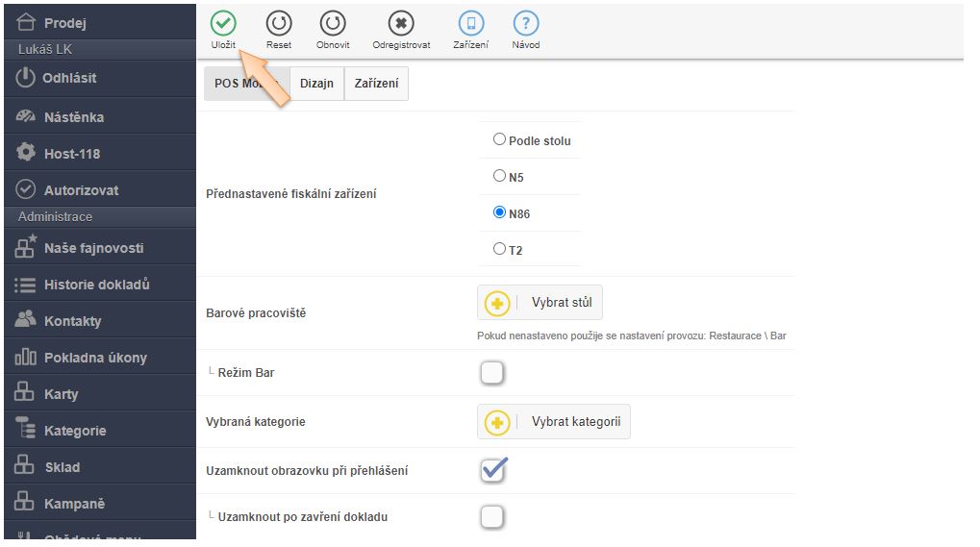Choose N5 as fiscal device
Screen dimensions: 980x547
tap(499, 176)
